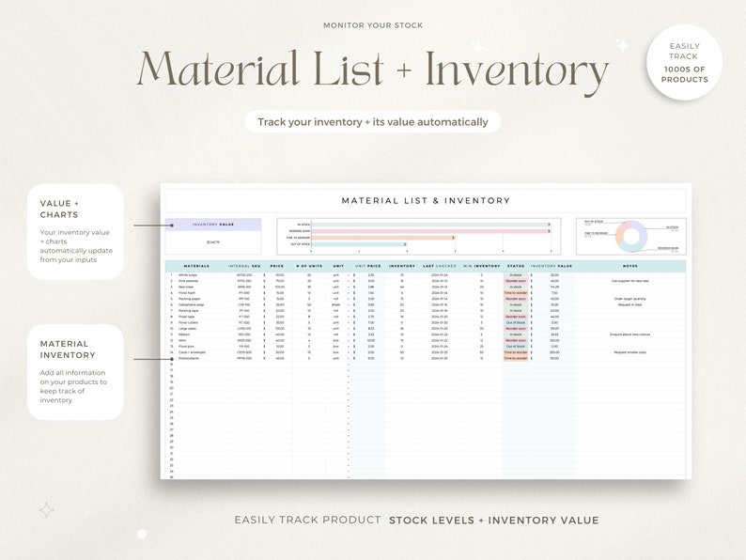Open the status cell for Floral foam
Viewport: 746px width, 560px height.
[516, 292]
